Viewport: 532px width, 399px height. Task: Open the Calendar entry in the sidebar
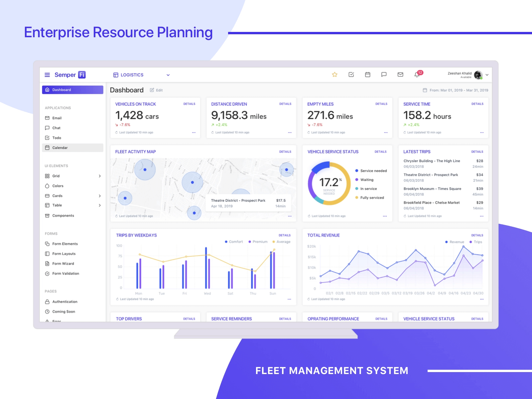click(x=60, y=148)
